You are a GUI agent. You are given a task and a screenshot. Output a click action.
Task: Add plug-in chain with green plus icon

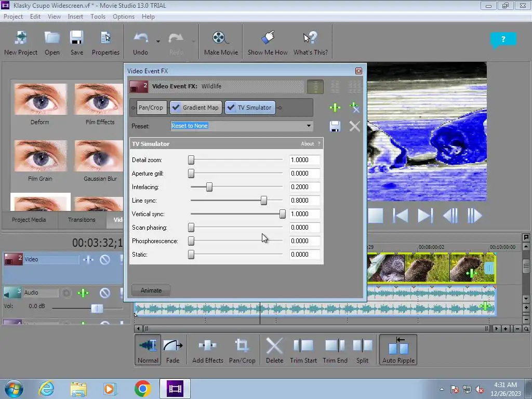pyautogui.click(x=335, y=108)
